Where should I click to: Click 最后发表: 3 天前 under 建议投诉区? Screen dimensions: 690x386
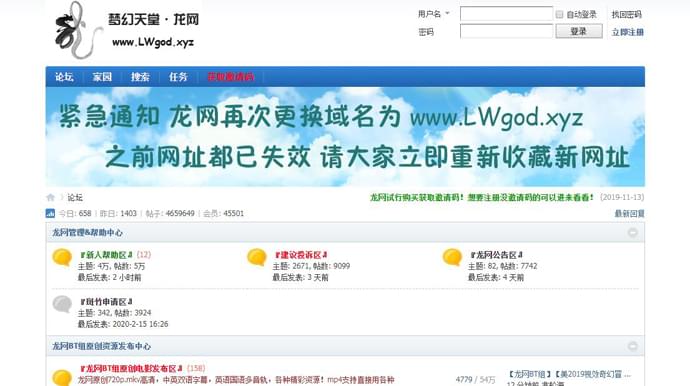pos(301,277)
